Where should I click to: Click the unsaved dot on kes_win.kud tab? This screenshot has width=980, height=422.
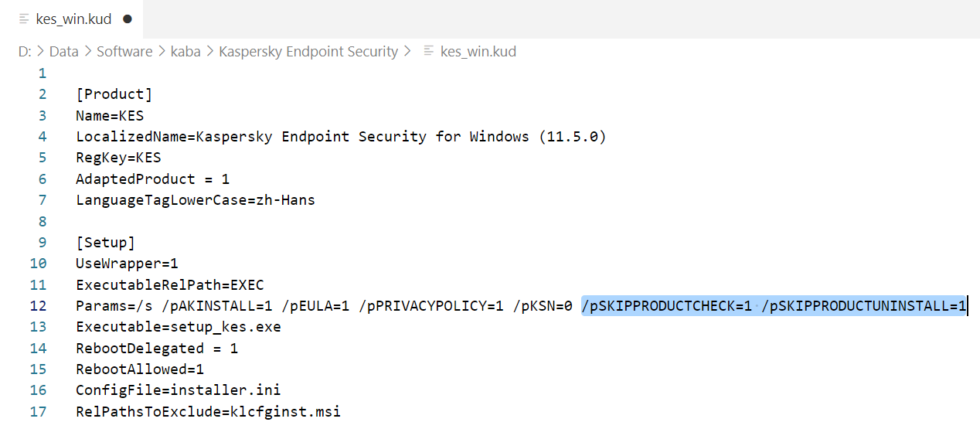[x=128, y=19]
